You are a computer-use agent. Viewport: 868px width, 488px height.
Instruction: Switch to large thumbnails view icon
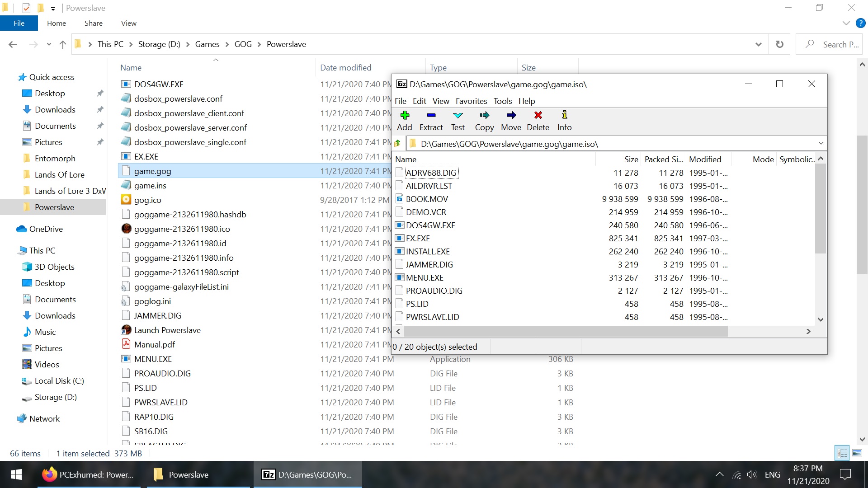(857, 453)
